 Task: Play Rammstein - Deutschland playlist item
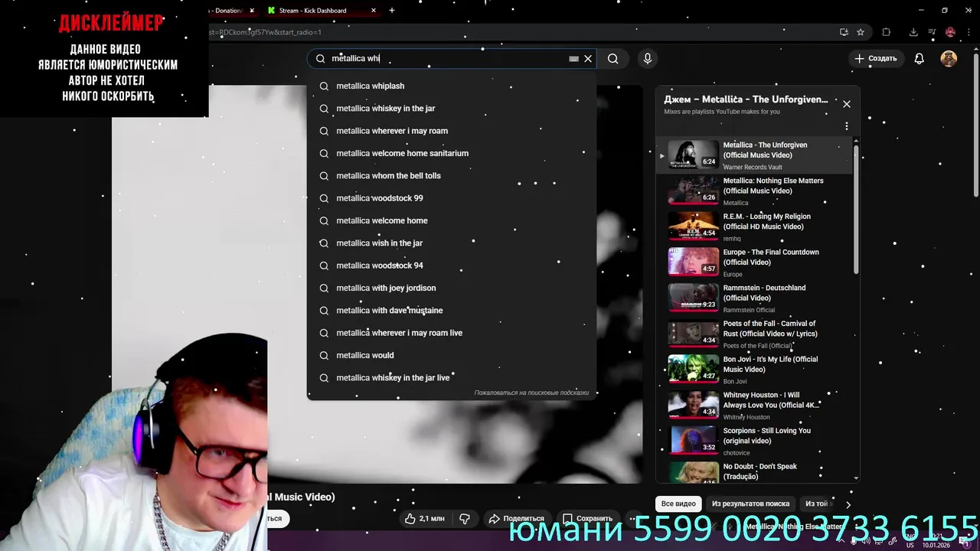click(754, 298)
